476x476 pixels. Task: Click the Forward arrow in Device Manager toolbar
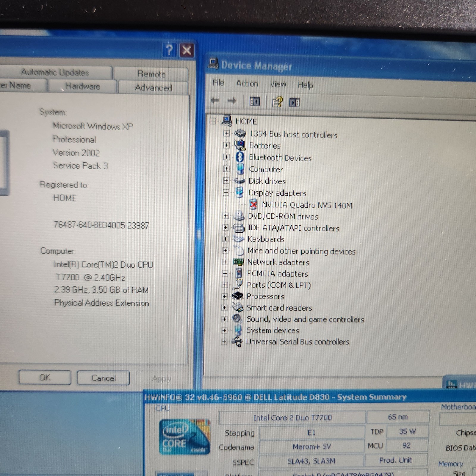tap(232, 101)
